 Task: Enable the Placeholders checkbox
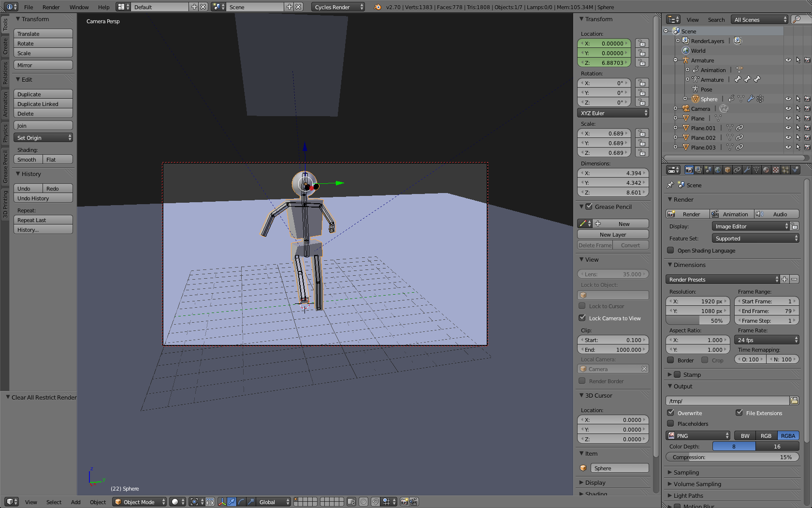coord(670,423)
